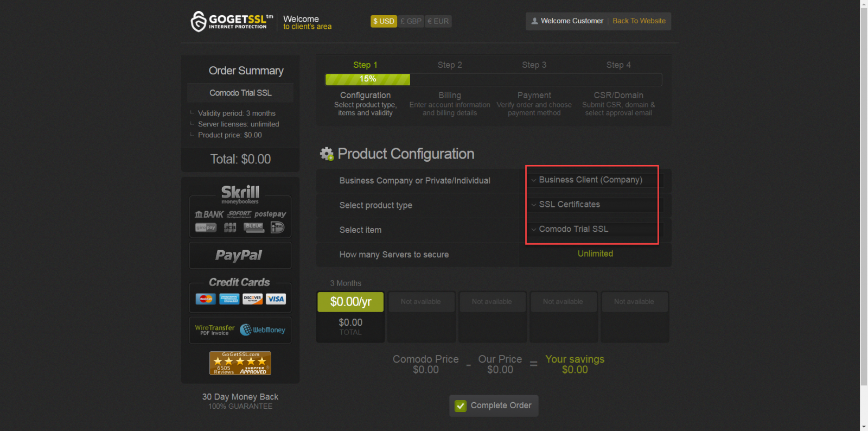
Task: Click the postepay logo
Action: point(270,214)
